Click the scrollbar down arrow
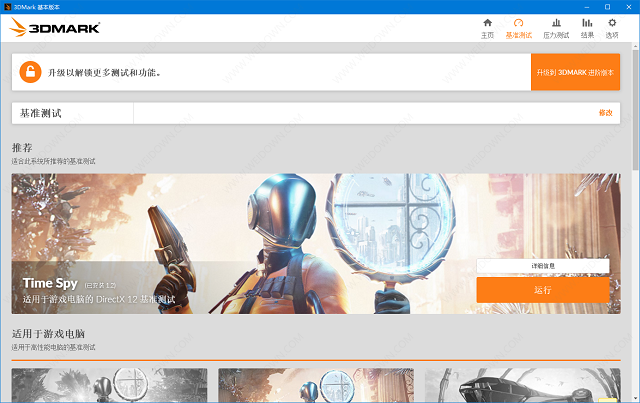The image size is (640, 403). tap(636, 398)
